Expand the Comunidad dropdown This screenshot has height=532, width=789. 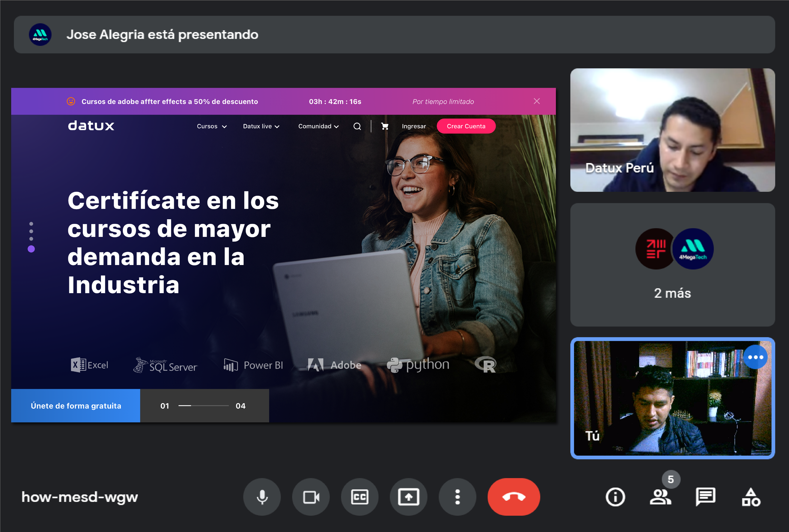pos(318,126)
